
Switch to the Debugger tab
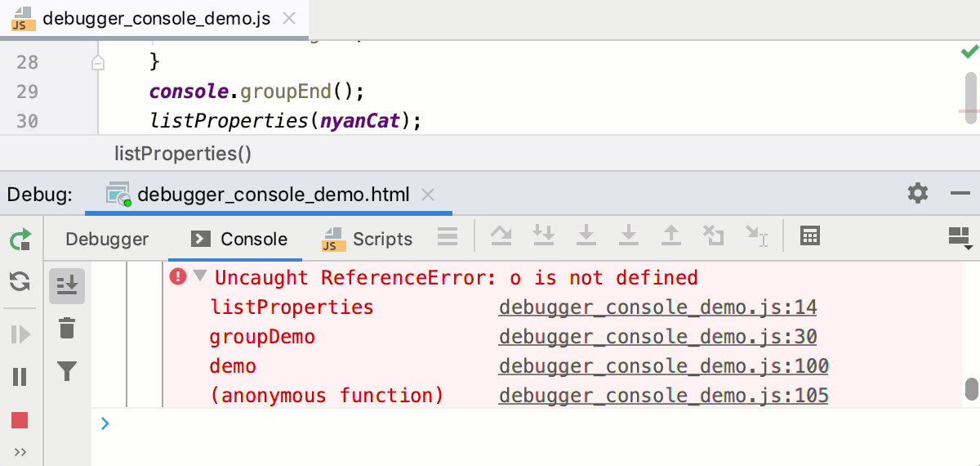coord(107,239)
